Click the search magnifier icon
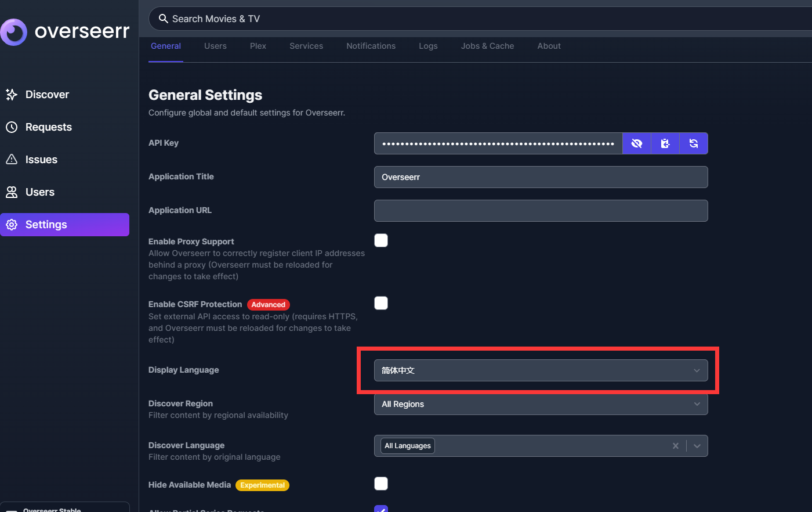This screenshot has height=512, width=812. [x=164, y=19]
